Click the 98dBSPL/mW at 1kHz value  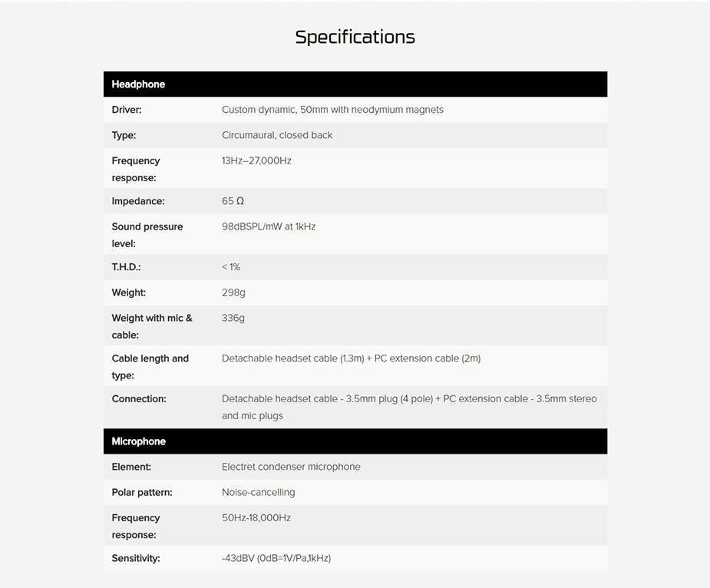point(269,226)
